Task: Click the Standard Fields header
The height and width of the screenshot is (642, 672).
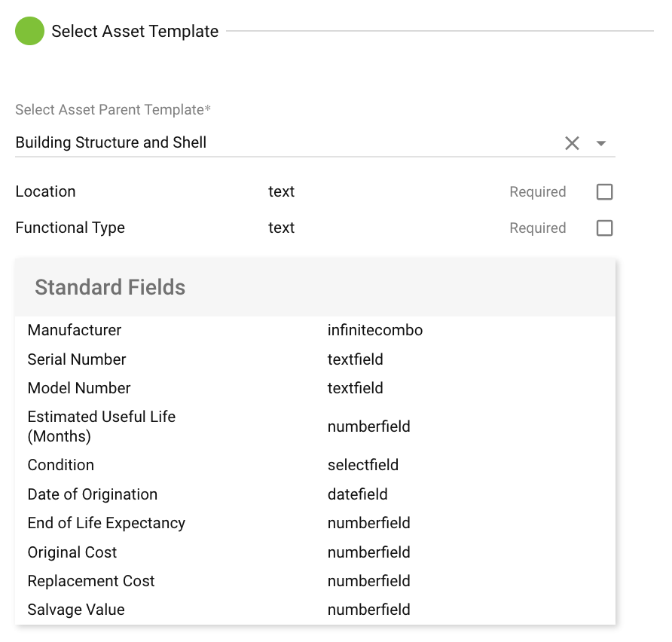Action: [110, 287]
